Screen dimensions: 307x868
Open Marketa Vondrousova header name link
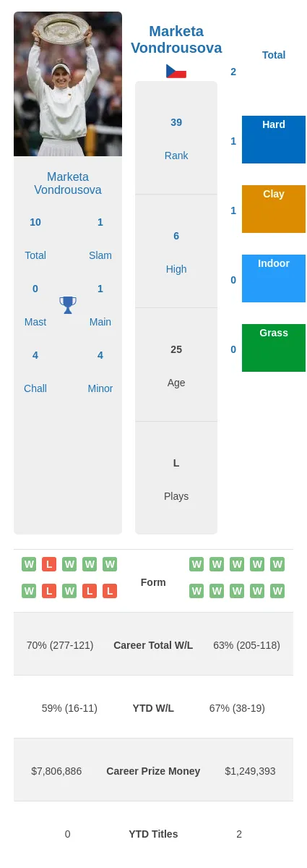pyautogui.click(x=176, y=40)
